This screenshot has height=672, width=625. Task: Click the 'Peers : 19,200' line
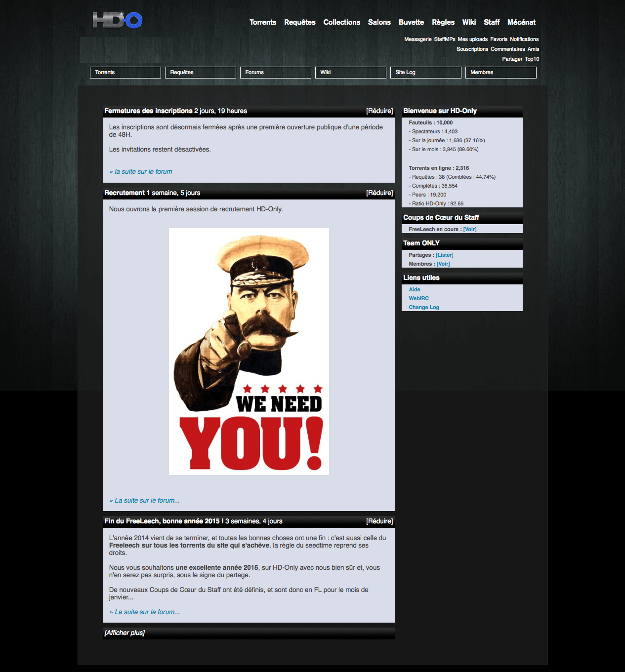427,195
